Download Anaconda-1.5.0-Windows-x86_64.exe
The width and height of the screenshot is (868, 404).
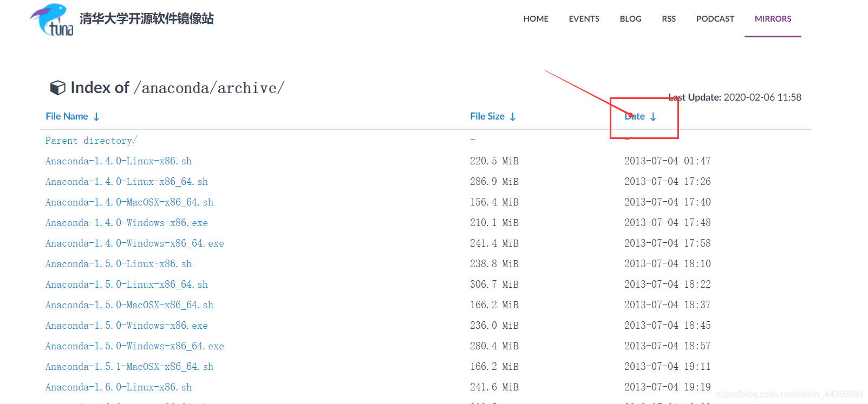[135, 346]
